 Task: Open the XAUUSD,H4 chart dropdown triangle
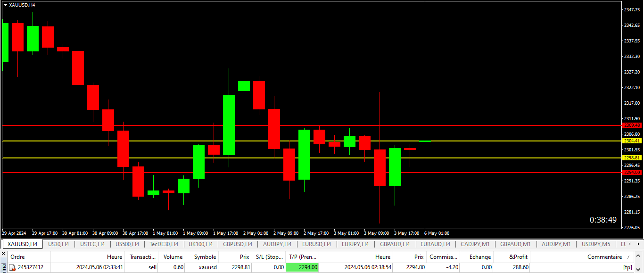coord(5,5)
